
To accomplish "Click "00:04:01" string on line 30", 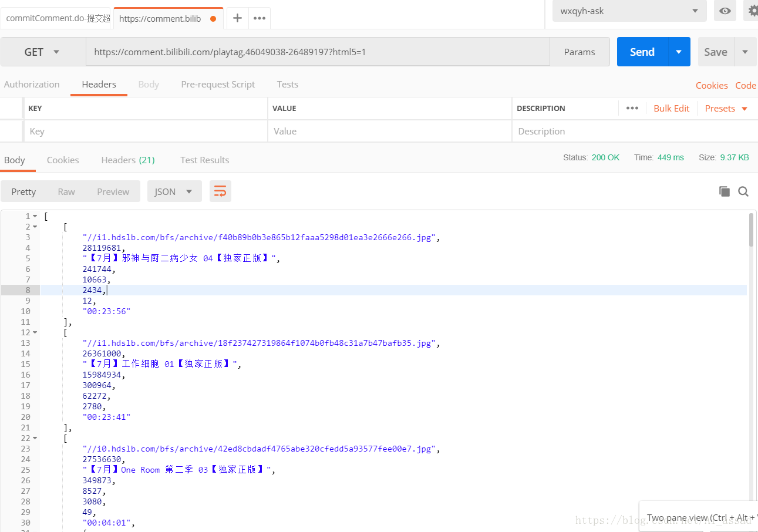I will click(106, 523).
